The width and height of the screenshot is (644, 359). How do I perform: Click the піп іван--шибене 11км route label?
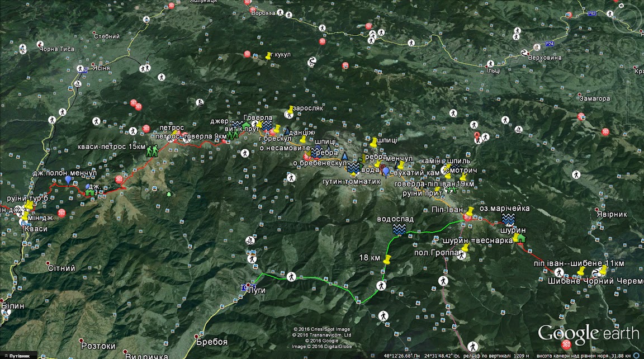(579, 263)
